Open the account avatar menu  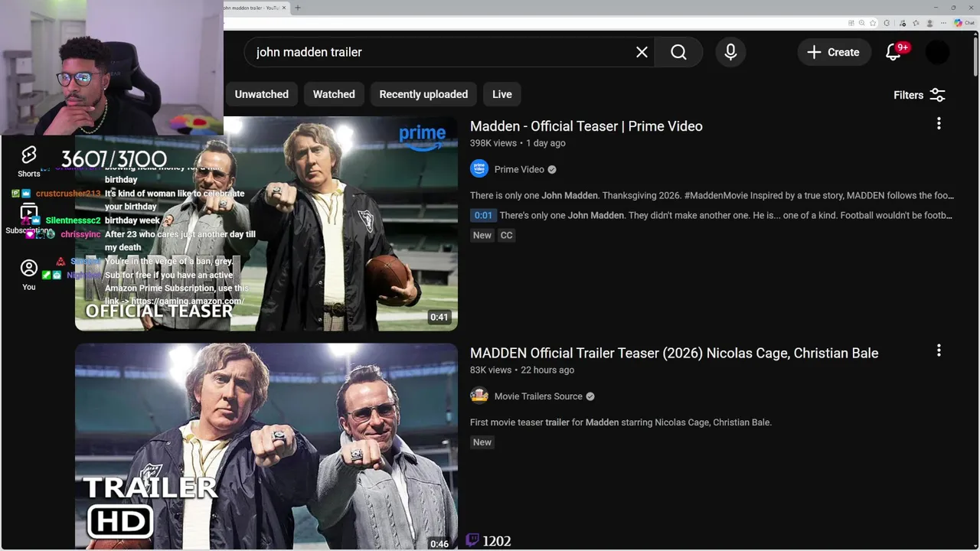(x=938, y=52)
